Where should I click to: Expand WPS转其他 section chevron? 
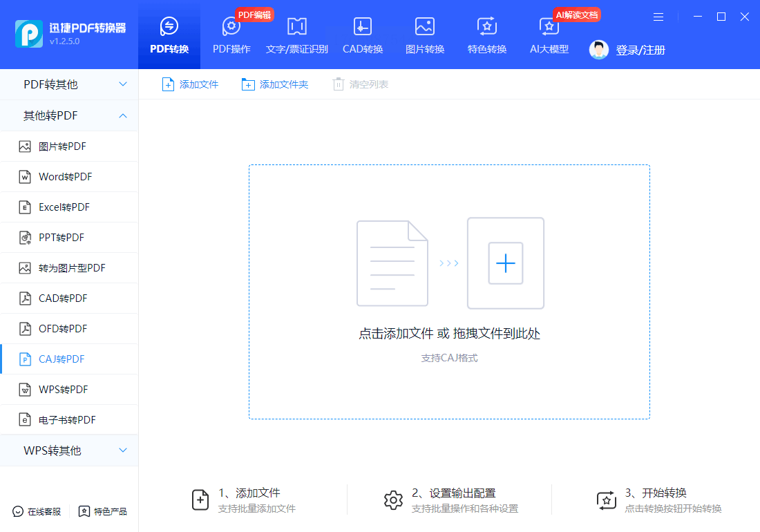pyautogui.click(x=123, y=450)
